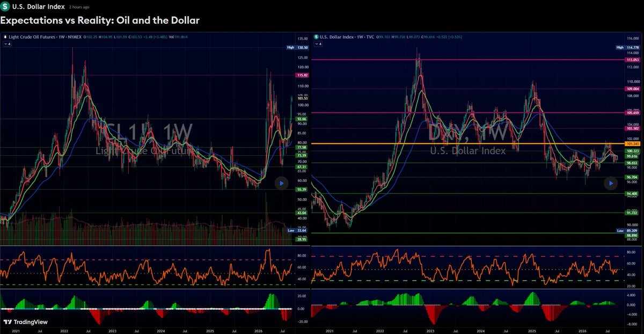Screen dimensions: 644x334
Task: Click the 105.659 price level label
Action: (x=633, y=113)
